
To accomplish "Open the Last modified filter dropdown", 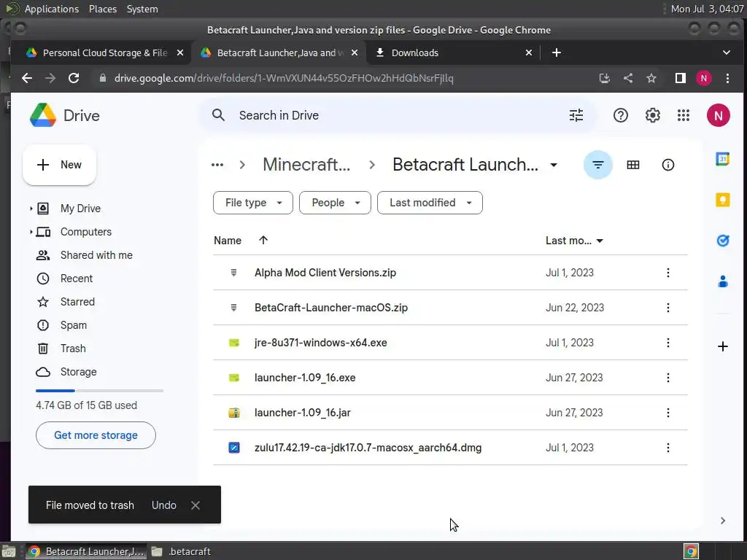I will point(430,203).
